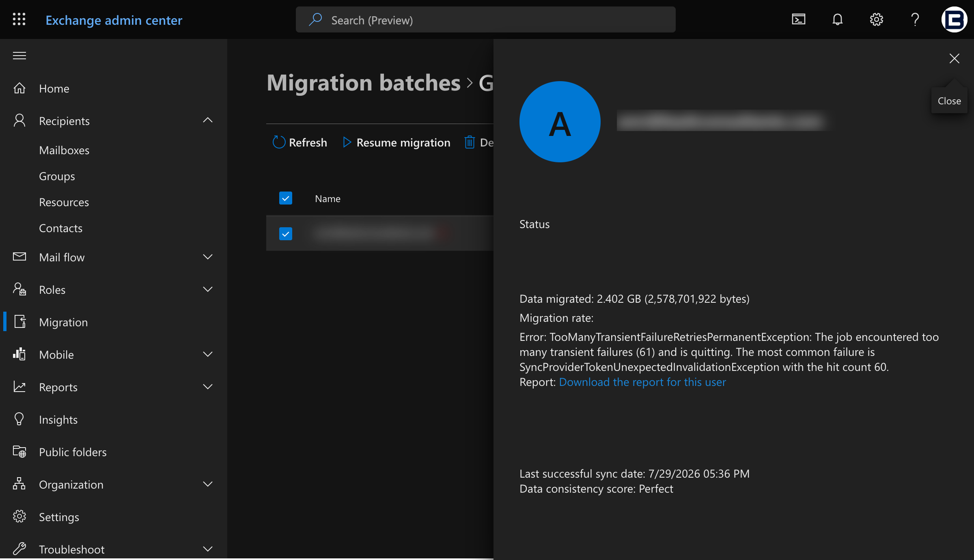
Task: Click the Recipients person icon
Action: point(19,121)
